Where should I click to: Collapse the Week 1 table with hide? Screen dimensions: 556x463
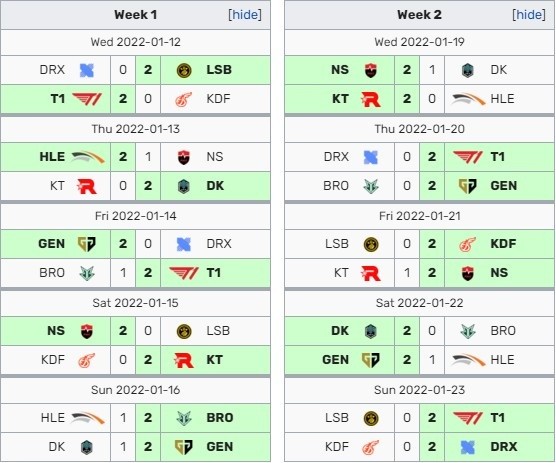coord(245,15)
